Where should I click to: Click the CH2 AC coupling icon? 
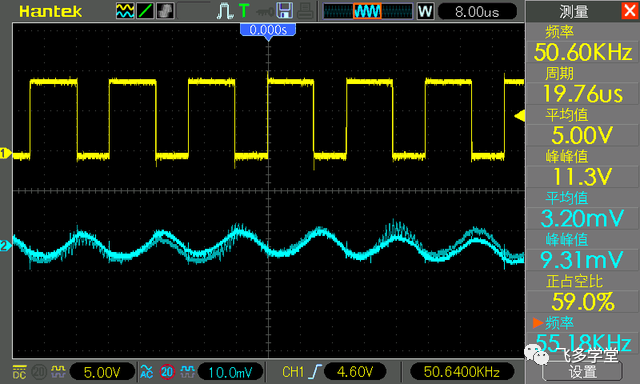point(147,372)
